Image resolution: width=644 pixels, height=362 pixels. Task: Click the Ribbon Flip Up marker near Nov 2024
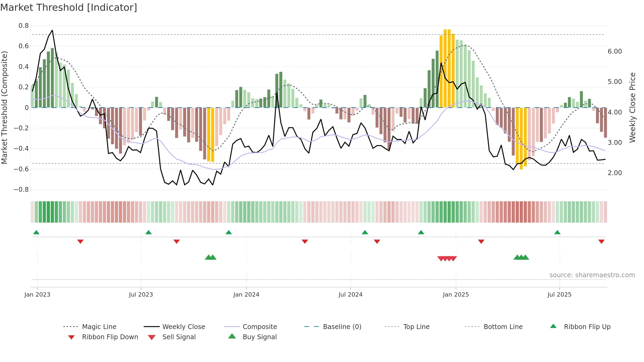pyautogui.click(x=421, y=232)
